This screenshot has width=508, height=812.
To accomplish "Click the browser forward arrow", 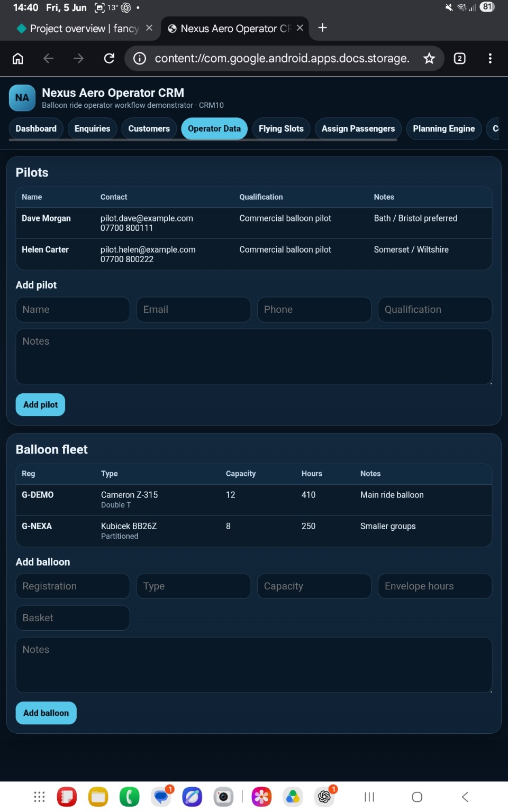I will (78, 58).
